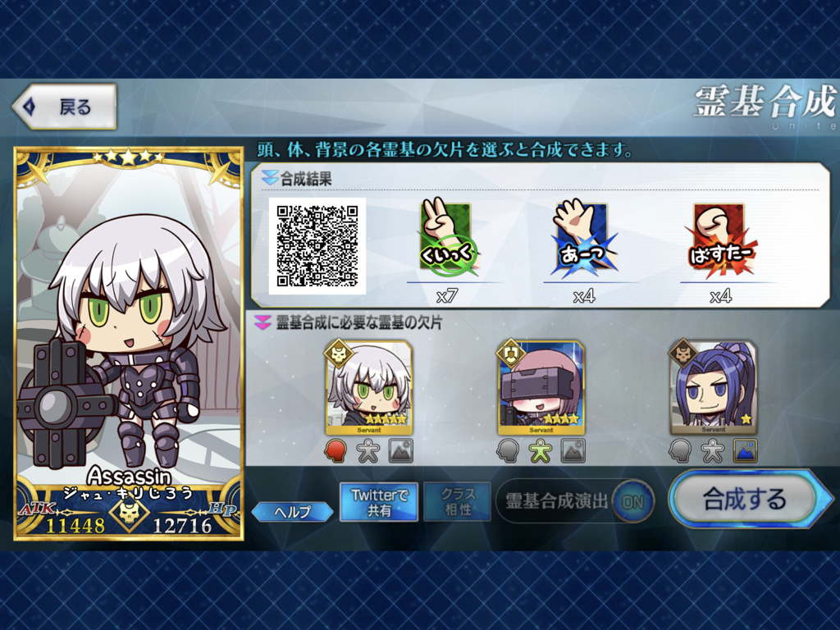Open the purple-haired samurai servant fragment
The image size is (840, 630).
(x=713, y=387)
